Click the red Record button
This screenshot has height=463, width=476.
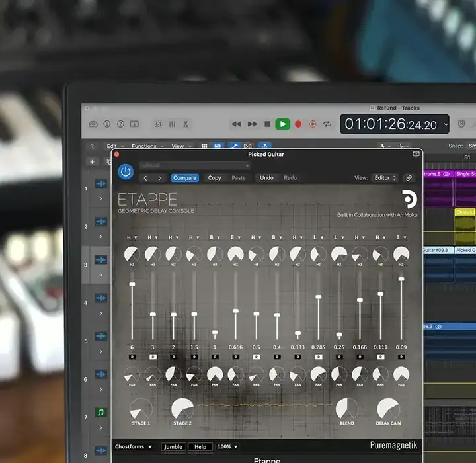[x=298, y=124]
